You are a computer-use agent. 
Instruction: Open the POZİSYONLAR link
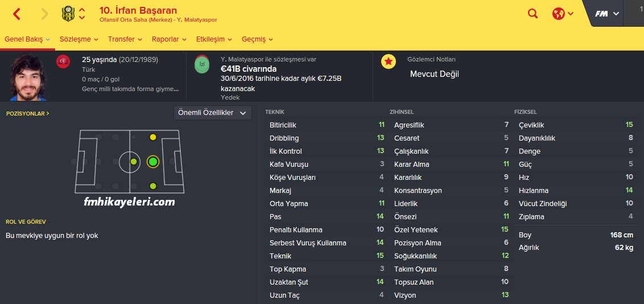pos(27,113)
